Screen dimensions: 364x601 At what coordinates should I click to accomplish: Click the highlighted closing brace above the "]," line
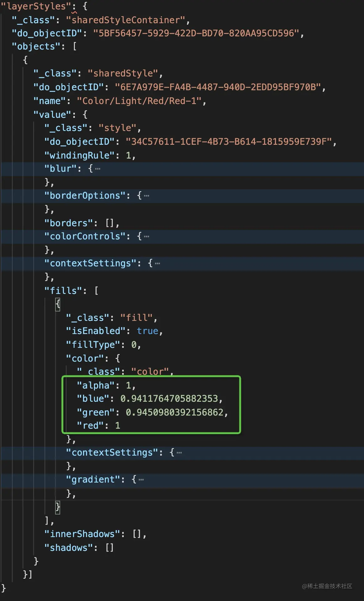(58, 507)
